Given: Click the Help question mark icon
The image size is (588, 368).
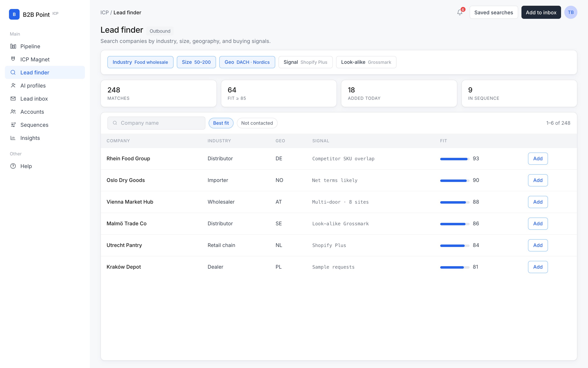Looking at the screenshot, I should pyautogui.click(x=13, y=166).
